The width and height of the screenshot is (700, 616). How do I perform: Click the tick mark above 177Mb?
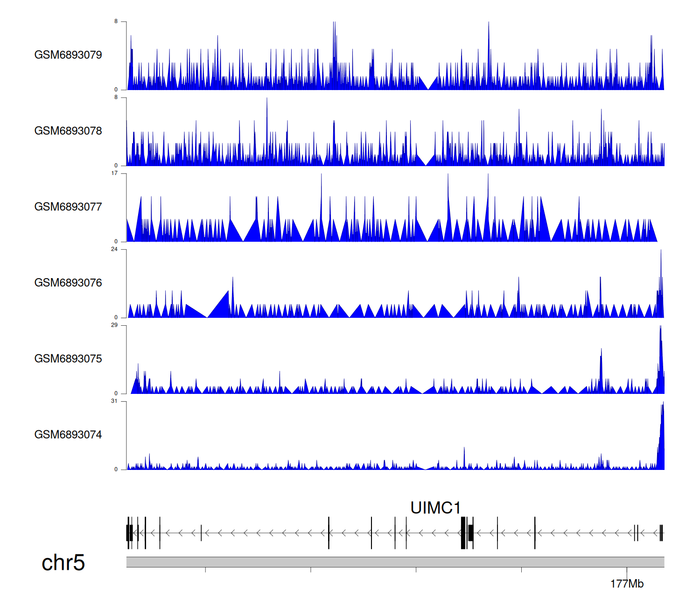click(x=627, y=570)
